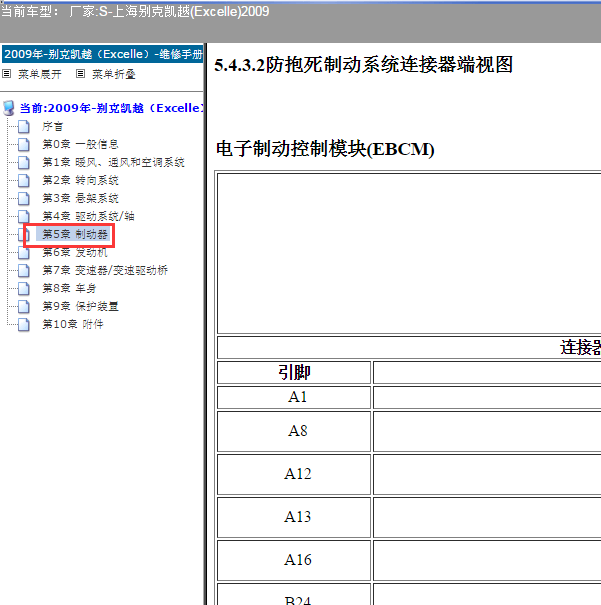Open chapter 第9章 保护装置

[80, 306]
